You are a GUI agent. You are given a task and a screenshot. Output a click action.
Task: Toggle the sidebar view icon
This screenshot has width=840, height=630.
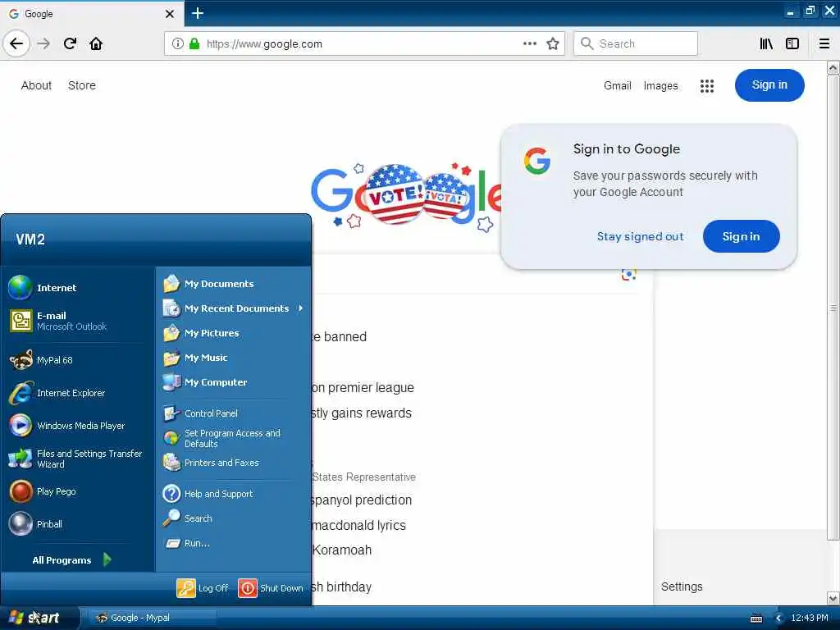[x=792, y=43]
